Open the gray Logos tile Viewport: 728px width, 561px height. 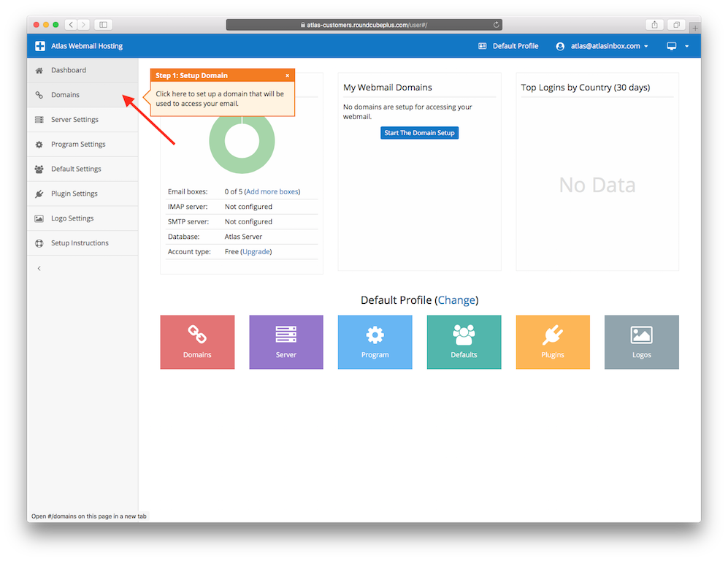pyautogui.click(x=642, y=343)
